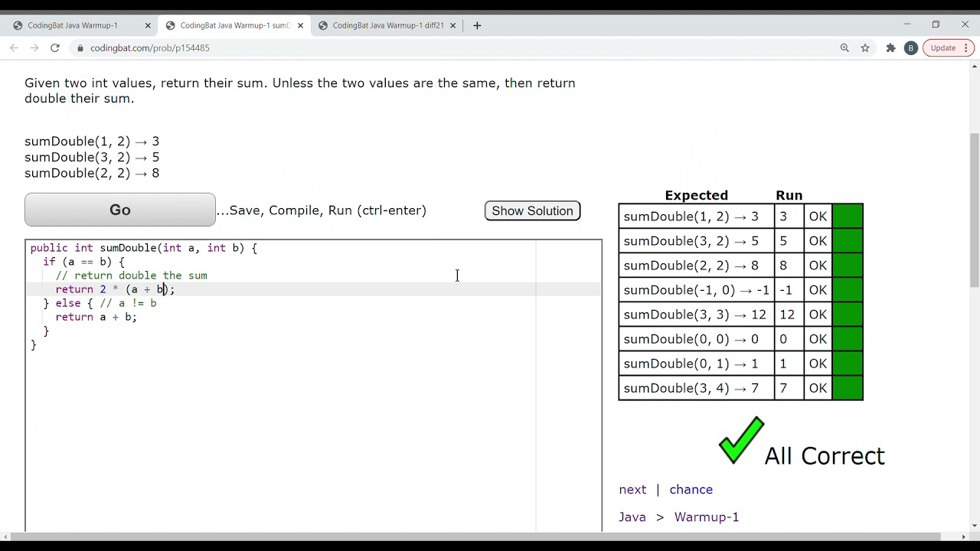Screen dimensions: 980x551
Task: Click the Run column header
Action: point(789,195)
